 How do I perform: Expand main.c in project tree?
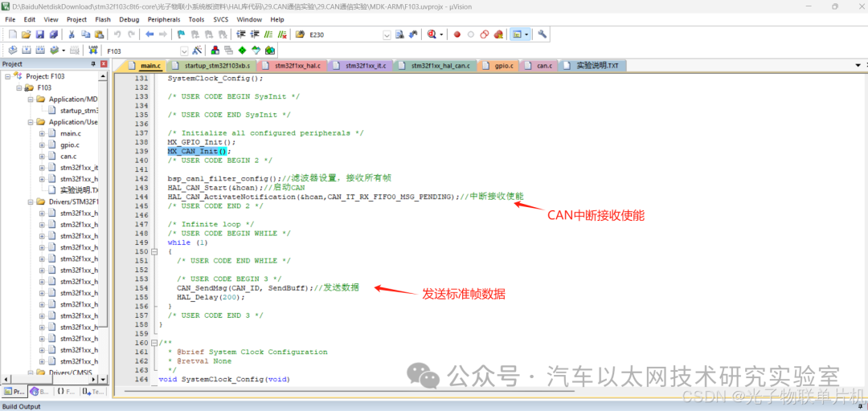click(x=42, y=133)
